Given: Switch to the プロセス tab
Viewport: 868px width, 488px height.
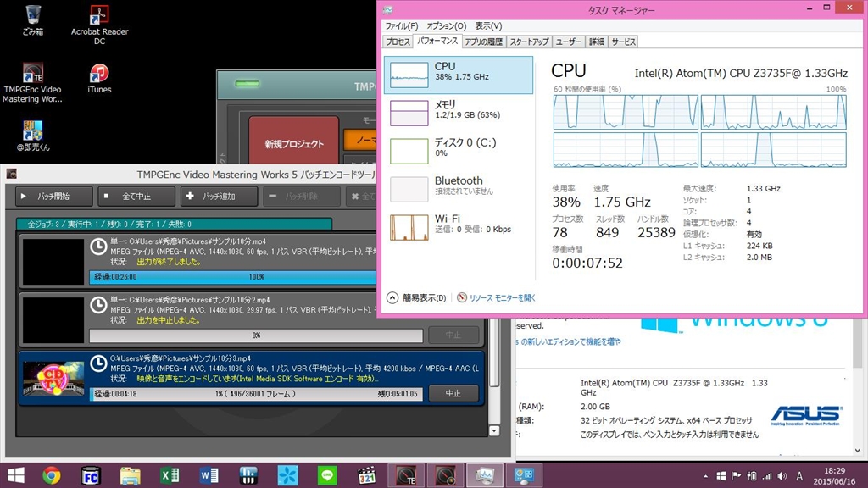Looking at the screenshot, I should tap(398, 42).
